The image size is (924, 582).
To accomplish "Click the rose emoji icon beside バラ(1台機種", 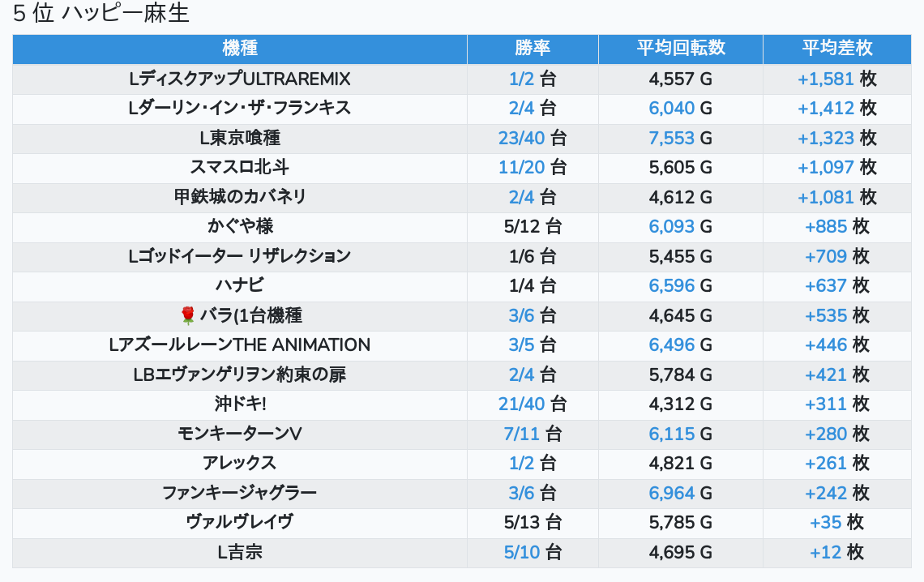I will pos(187,316).
